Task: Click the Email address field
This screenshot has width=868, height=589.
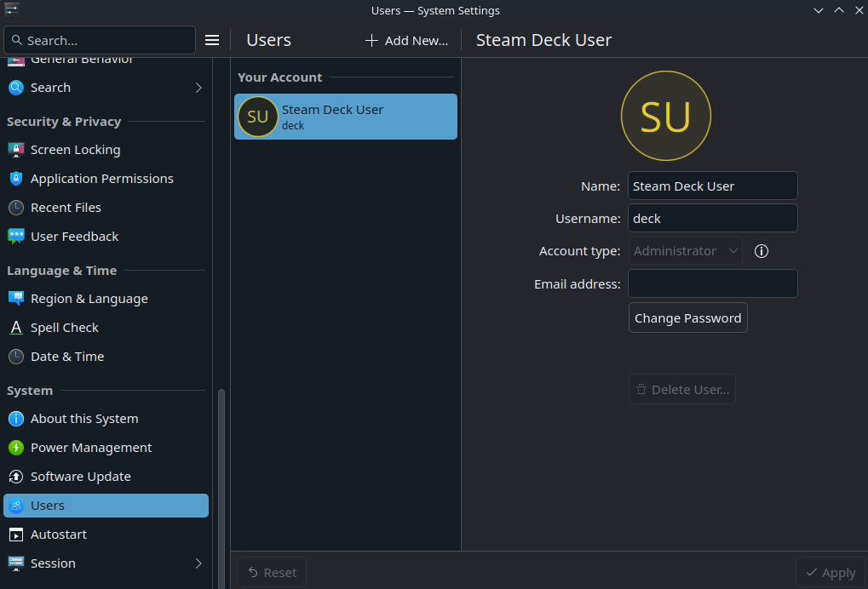Action: 712,283
